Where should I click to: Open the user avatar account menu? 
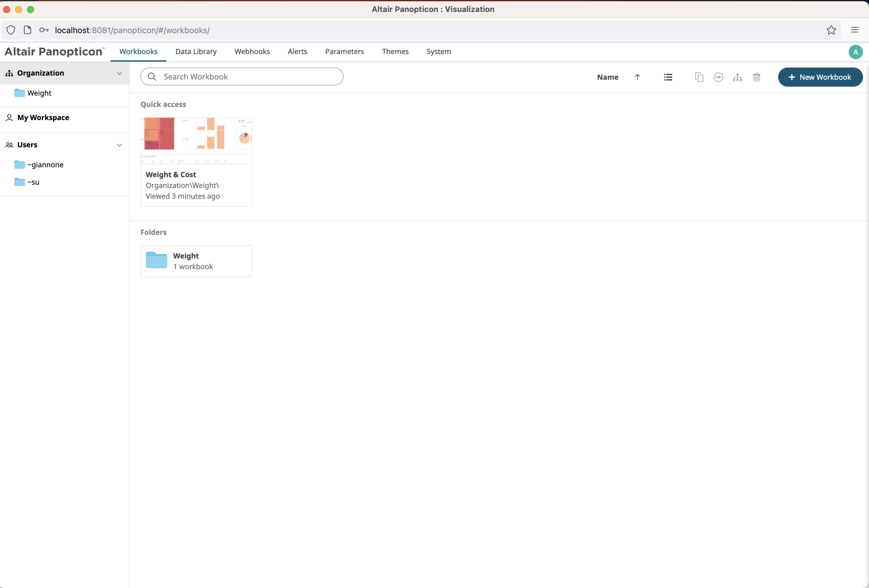coord(855,52)
